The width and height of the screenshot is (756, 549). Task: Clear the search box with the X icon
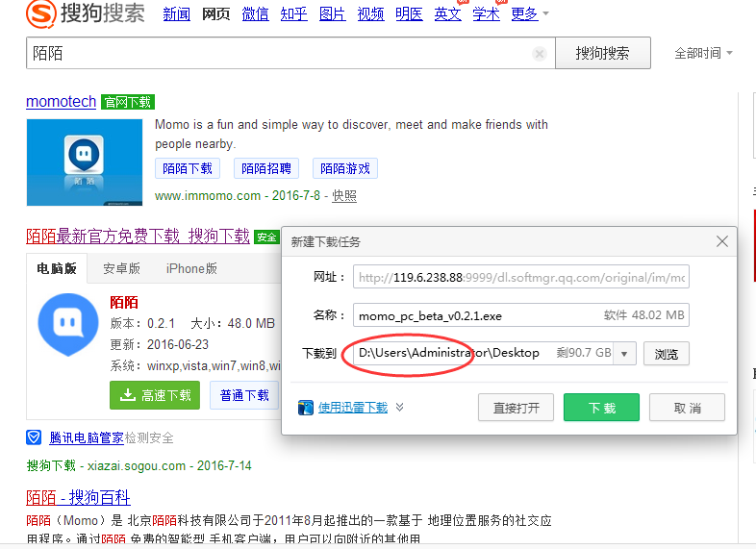pyautogui.click(x=540, y=54)
